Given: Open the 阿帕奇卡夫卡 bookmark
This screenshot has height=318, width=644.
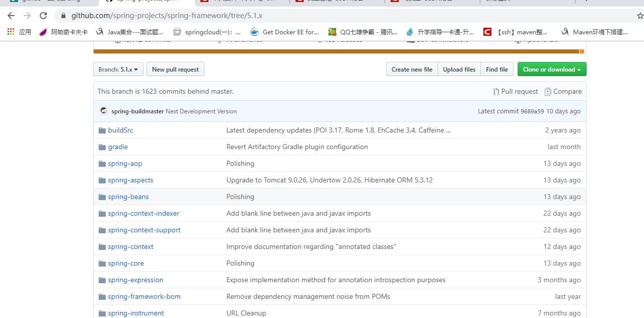Looking at the screenshot, I should (x=63, y=32).
